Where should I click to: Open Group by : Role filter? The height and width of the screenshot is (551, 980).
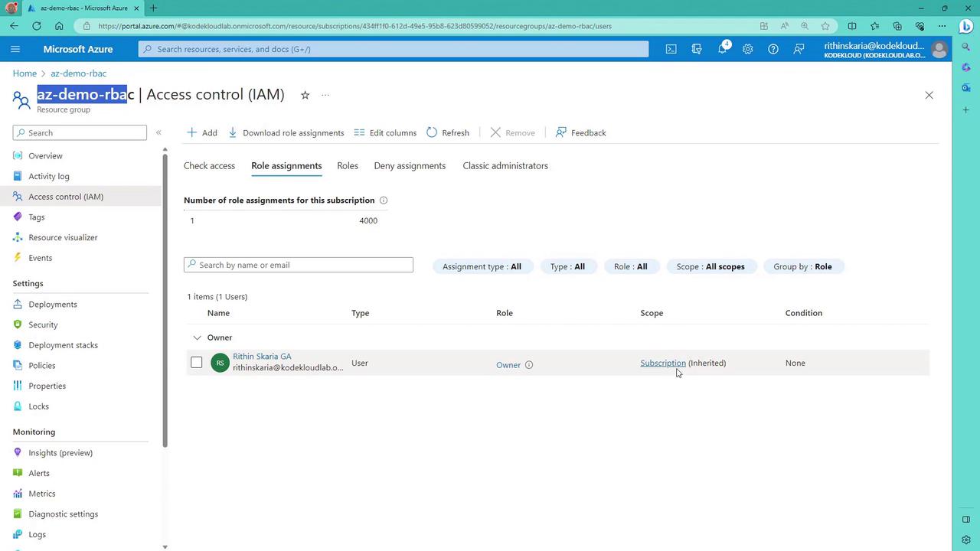(x=802, y=266)
